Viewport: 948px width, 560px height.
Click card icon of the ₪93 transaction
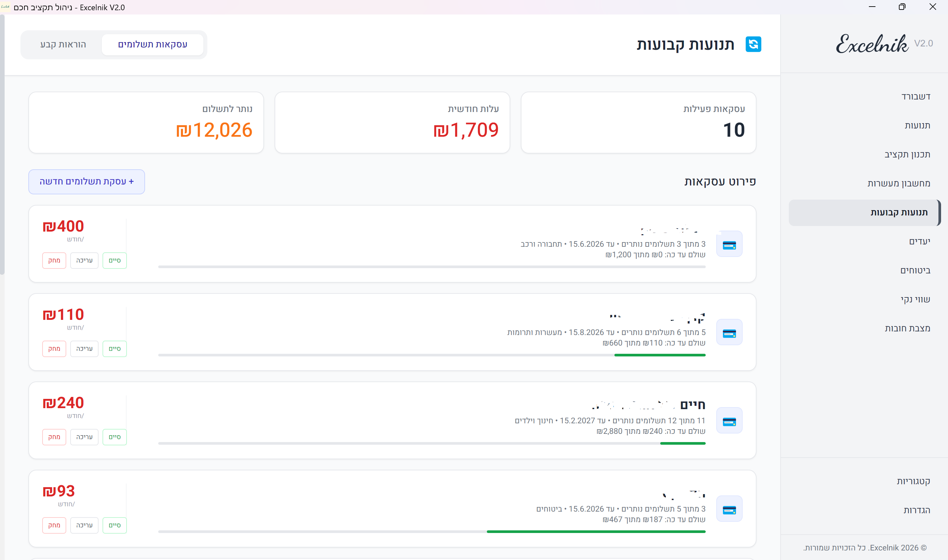click(x=729, y=509)
